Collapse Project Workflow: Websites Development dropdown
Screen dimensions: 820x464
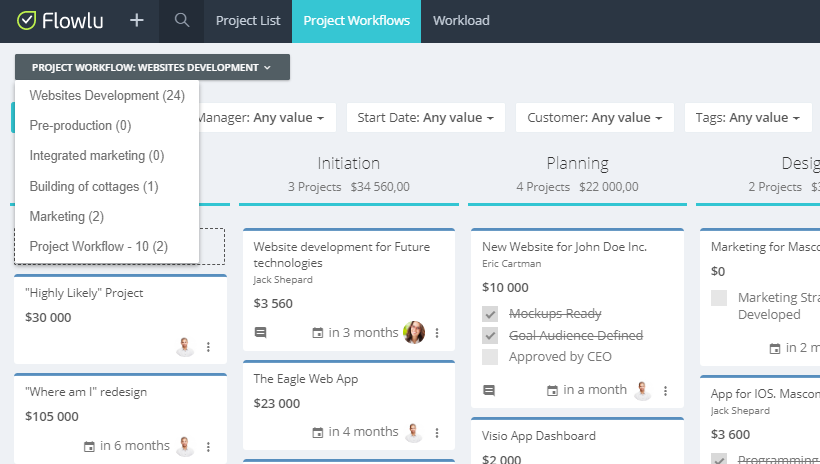[x=152, y=67]
